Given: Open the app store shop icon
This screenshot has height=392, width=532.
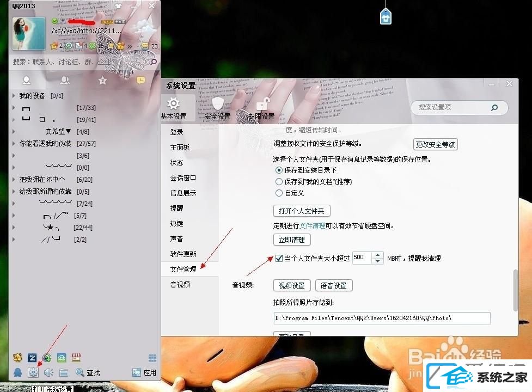Looking at the screenshot, I should tap(76, 357).
